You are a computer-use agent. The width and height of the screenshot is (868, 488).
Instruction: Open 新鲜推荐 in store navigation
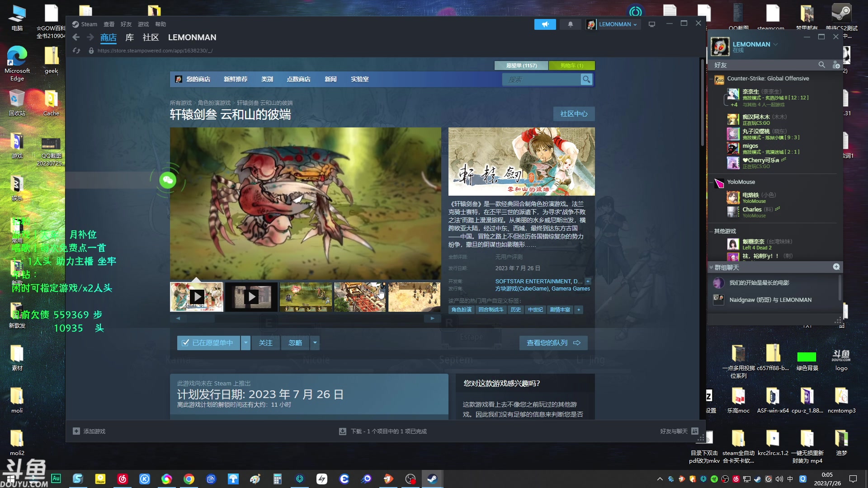pos(236,79)
